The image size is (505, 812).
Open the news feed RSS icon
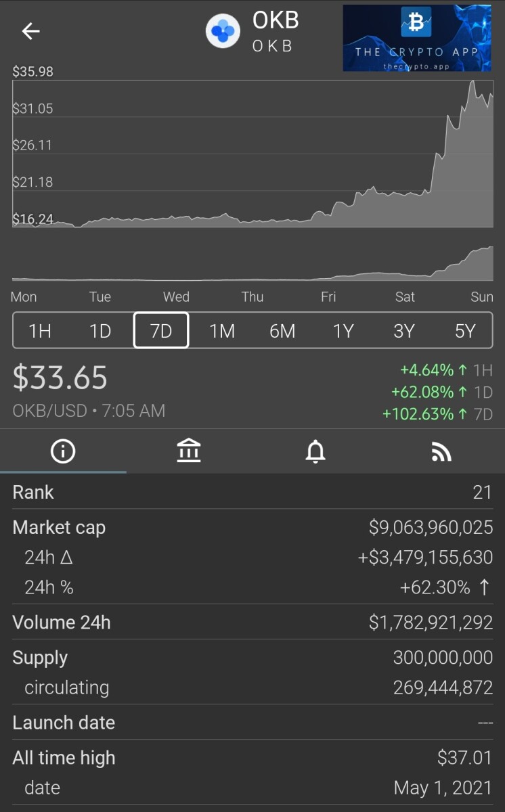[441, 451]
